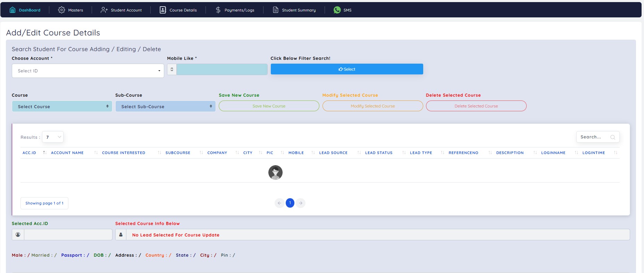Click the SMS WhatsApp icon
Screen dimensions: 644x273
pyautogui.click(x=337, y=10)
